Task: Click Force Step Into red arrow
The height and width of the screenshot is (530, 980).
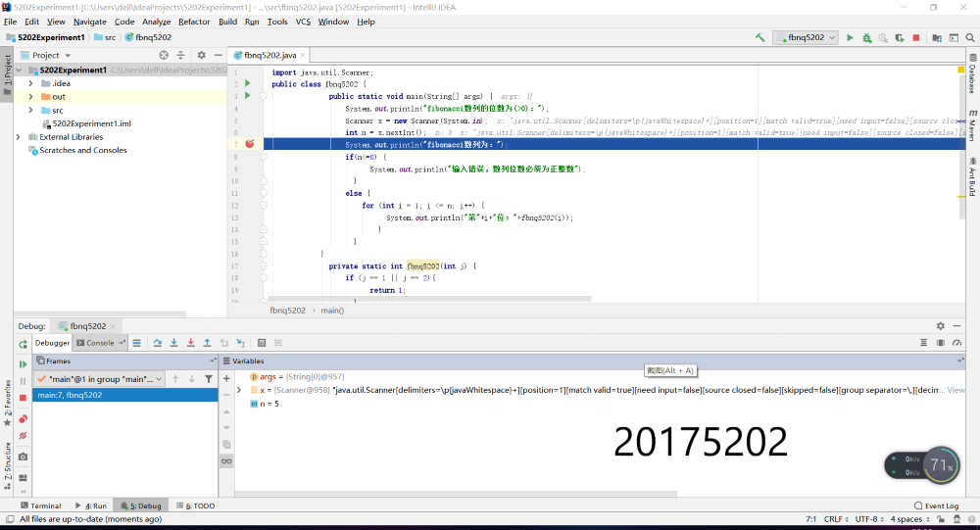Action: click(191, 343)
